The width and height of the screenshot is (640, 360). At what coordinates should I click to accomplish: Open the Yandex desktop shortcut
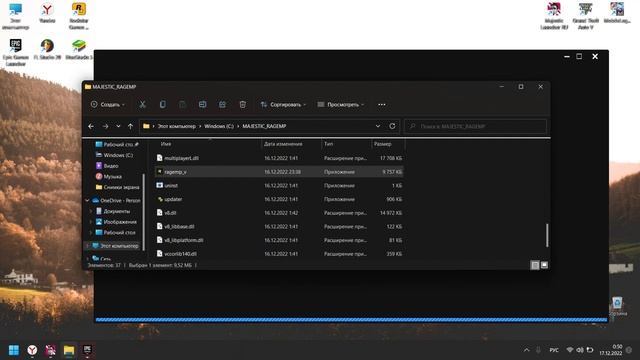click(x=47, y=13)
